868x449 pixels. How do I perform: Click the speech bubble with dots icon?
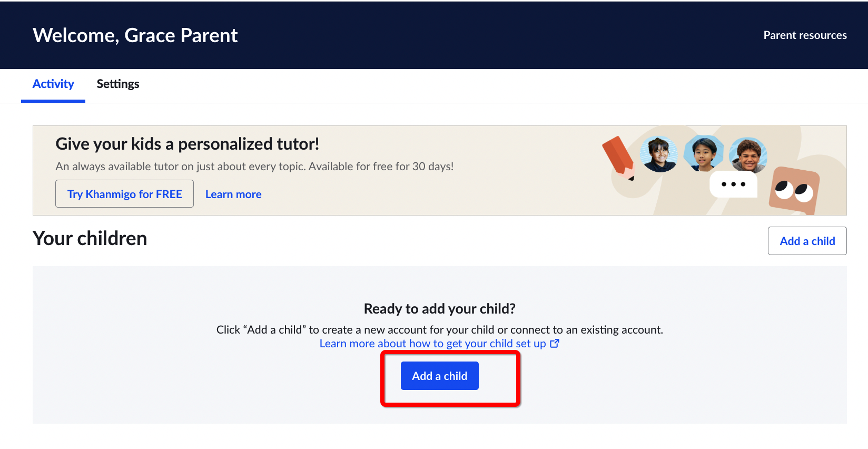click(x=733, y=184)
